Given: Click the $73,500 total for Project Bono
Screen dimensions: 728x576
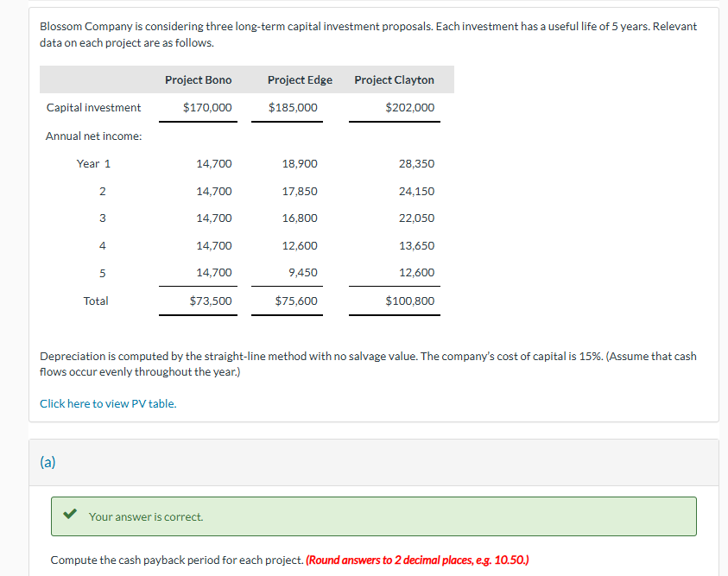Looking at the screenshot, I should tap(211, 301).
